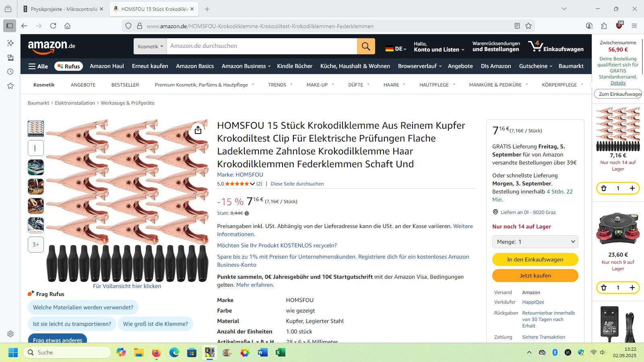Toggle the browser sidebar icon

tap(10, 26)
